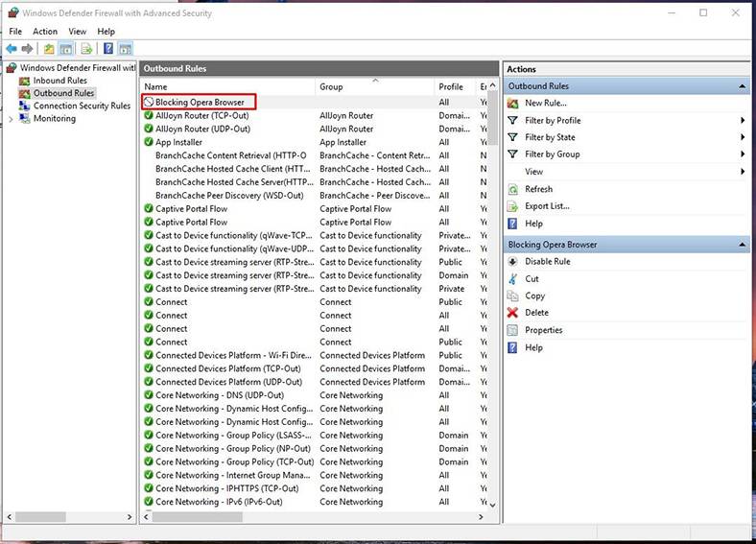Open the View submenu arrow in Actions
This screenshot has height=544, width=756.
coord(743,172)
